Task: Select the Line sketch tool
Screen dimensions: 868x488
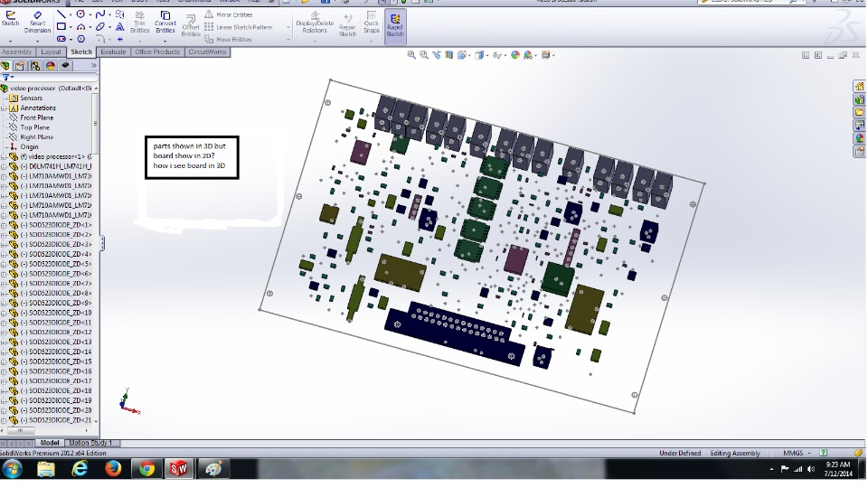Action: pyautogui.click(x=61, y=14)
